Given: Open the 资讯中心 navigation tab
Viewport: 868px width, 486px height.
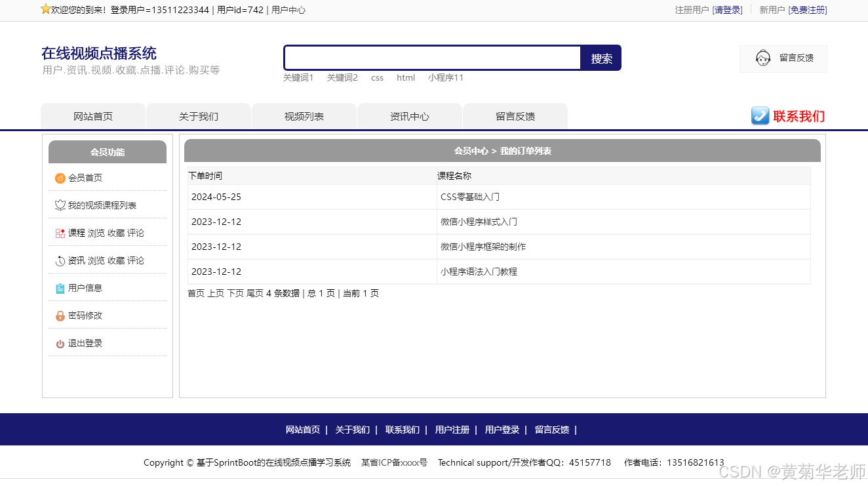Looking at the screenshot, I should 409,115.
